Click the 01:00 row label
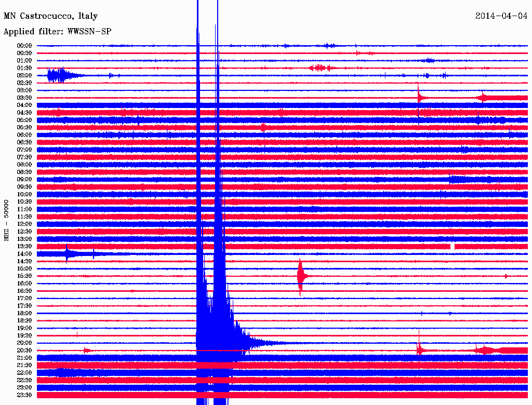This screenshot has width=532, height=405. tap(24, 61)
